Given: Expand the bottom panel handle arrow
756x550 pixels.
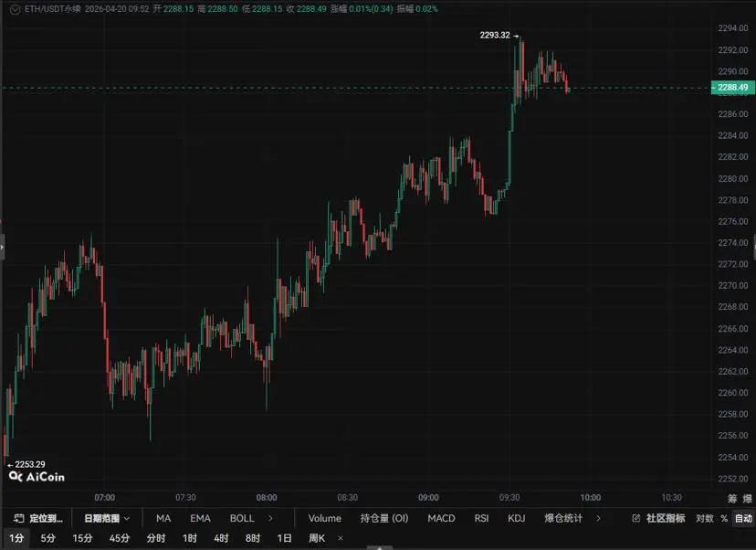Looking at the screenshot, I should [x=380, y=547].
